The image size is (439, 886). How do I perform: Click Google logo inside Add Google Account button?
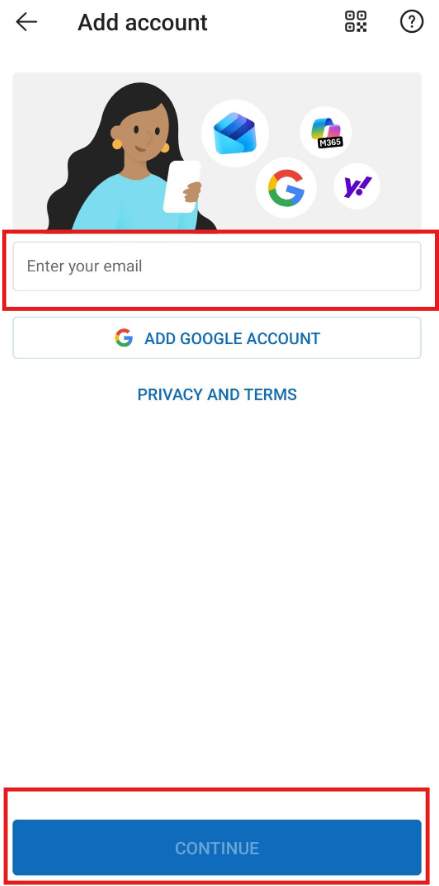coord(124,338)
